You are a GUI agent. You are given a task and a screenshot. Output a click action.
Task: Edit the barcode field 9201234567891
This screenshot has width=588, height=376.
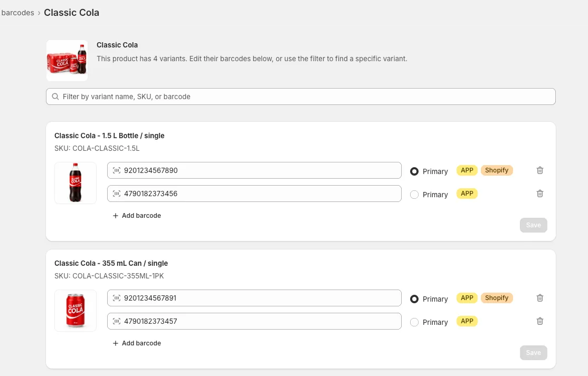click(x=254, y=298)
